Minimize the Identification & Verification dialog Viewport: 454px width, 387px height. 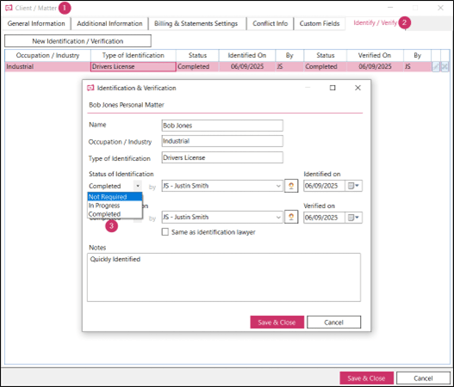[x=308, y=88]
